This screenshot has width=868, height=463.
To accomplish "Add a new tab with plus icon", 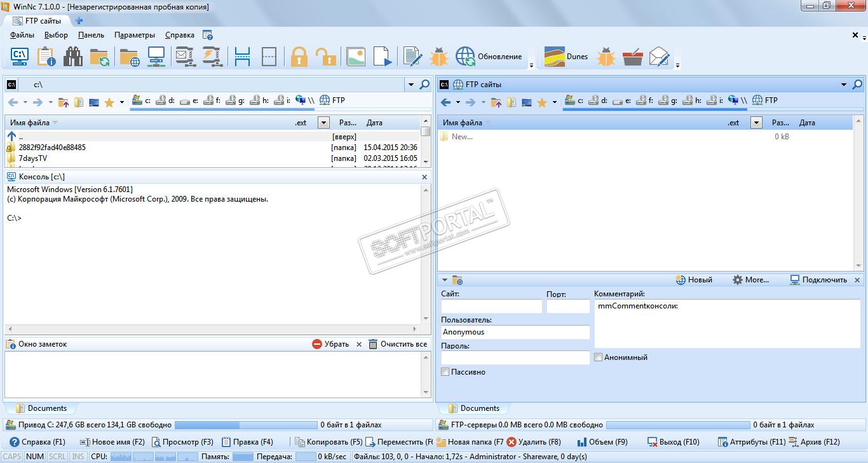I will click(x=79, y=21).
